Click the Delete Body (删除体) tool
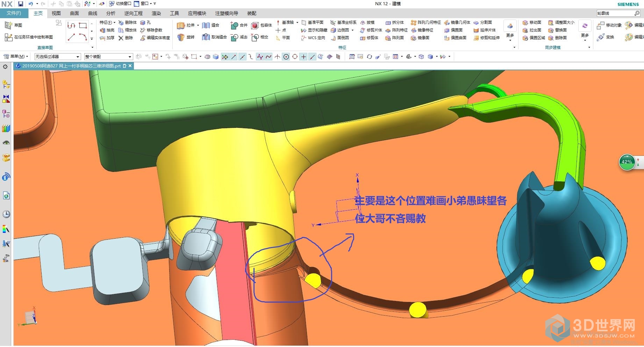Image resolution: width=644 pixels, height=347 pixels. click(x=127, y=22)
